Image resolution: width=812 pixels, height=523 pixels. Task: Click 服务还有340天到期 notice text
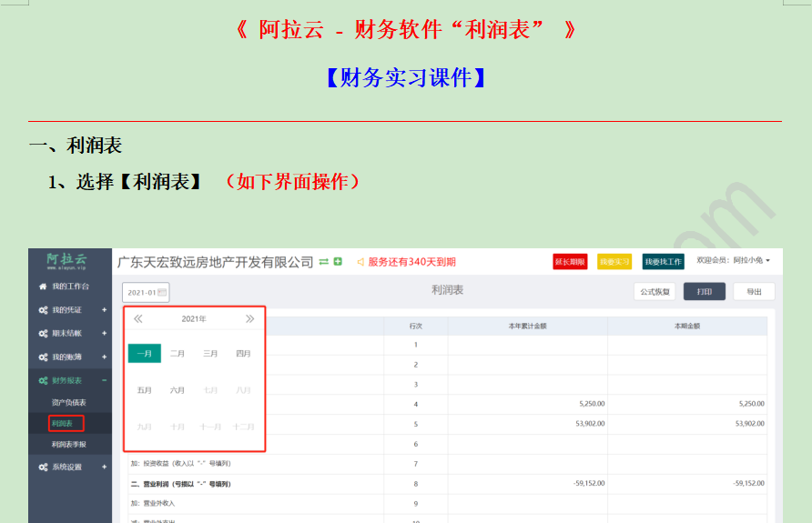[411, 262]
